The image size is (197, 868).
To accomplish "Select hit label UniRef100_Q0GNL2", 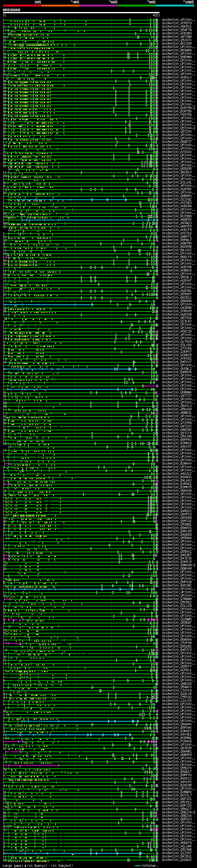I will 177,369.
